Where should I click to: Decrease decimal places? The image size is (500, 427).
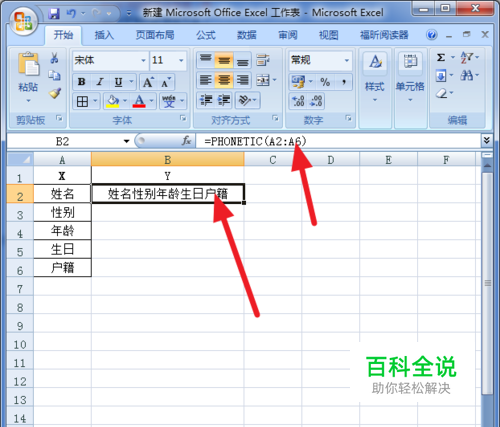(316, 101)
